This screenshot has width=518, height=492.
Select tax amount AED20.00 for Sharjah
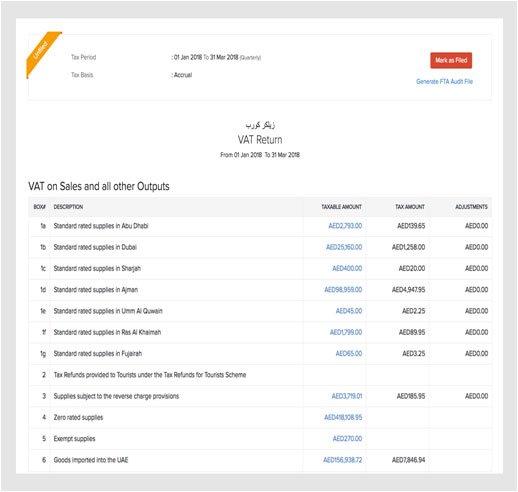tap(412, 269)
